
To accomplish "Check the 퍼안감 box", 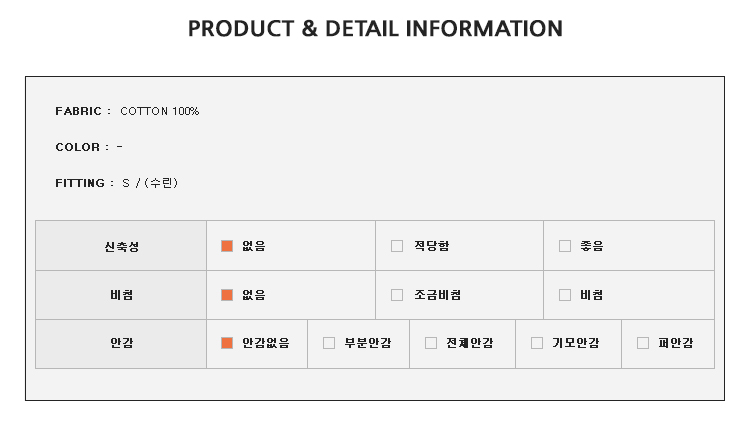I will [643, 343].
